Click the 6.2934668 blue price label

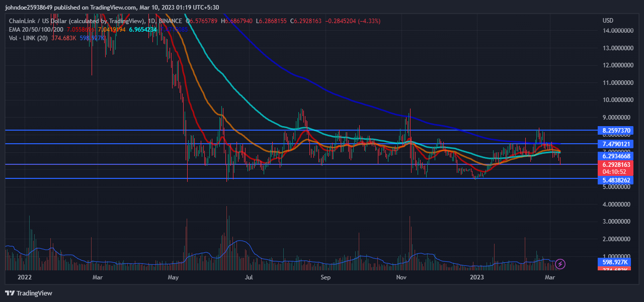(x=616, y=156)
